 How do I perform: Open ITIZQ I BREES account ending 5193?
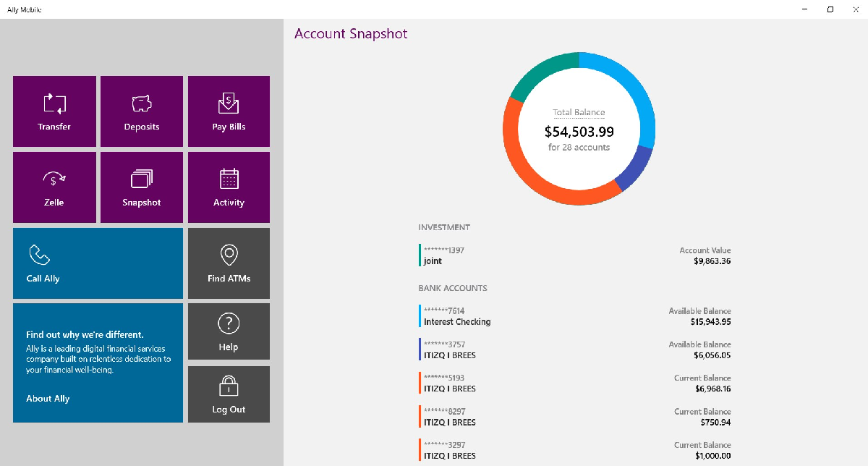coord(575,383)
